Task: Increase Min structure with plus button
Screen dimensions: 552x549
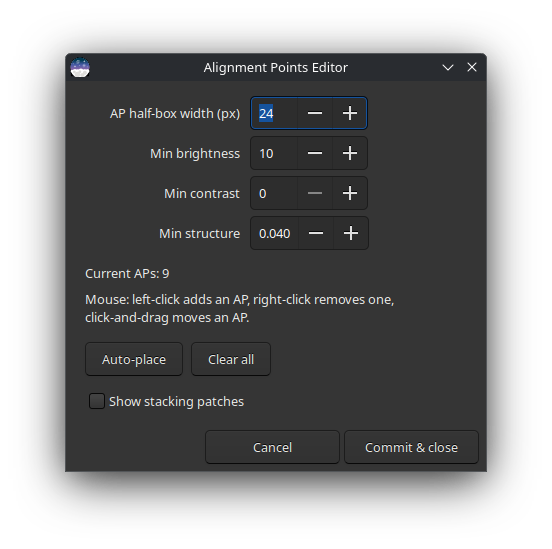Action: click(351, 233)
